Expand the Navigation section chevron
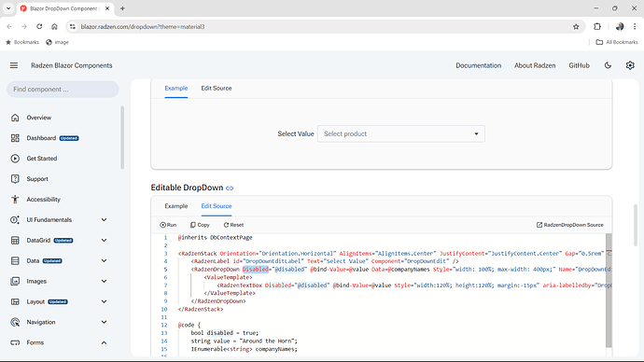The width and height of the screenshot is (644, 362). click(104, 322)
